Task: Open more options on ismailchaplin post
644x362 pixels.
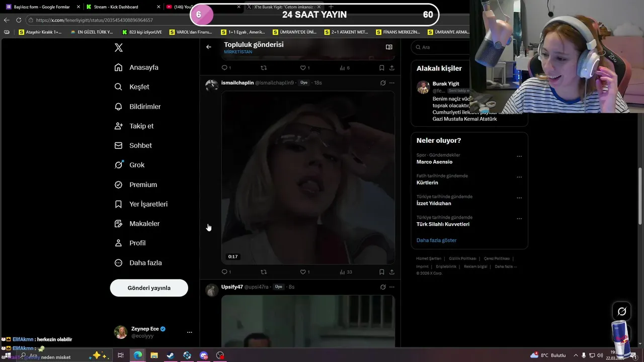Action: pyautogui.click(x=392, y=83)
